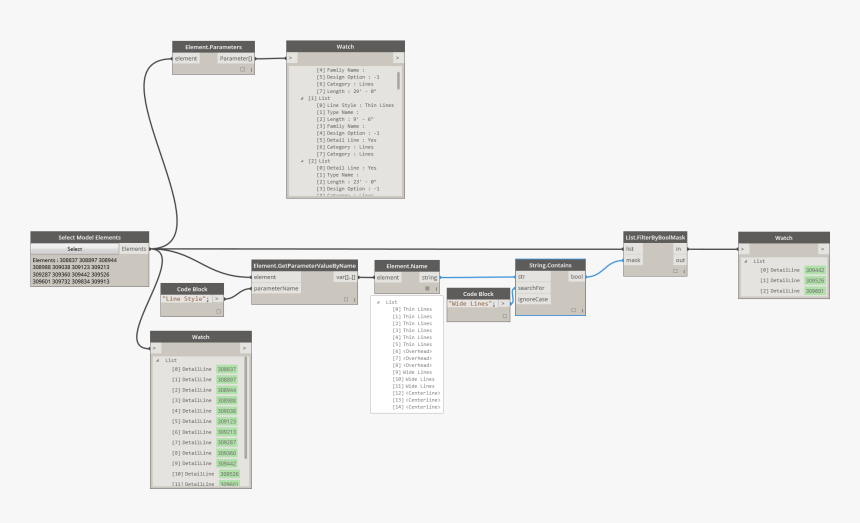Collapse the [1] List item in top Watch

[x=302, y=98]
